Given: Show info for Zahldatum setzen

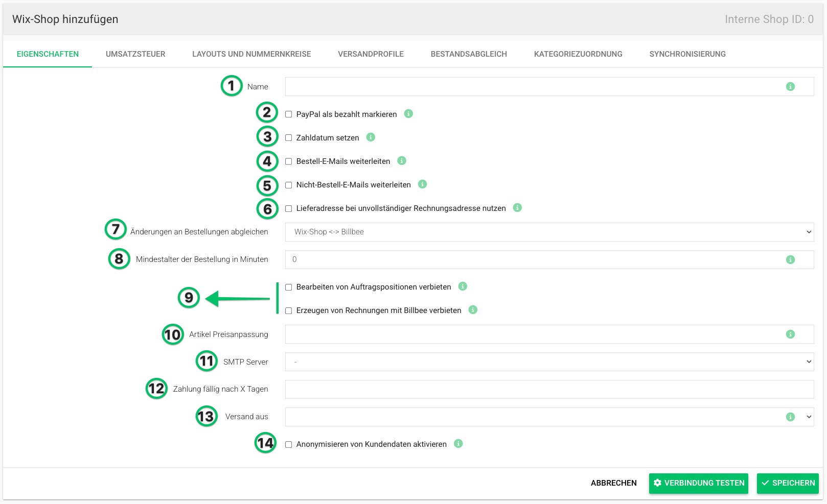Looking at the screenshot, I should pyautogui.click(x=371, y=137).
